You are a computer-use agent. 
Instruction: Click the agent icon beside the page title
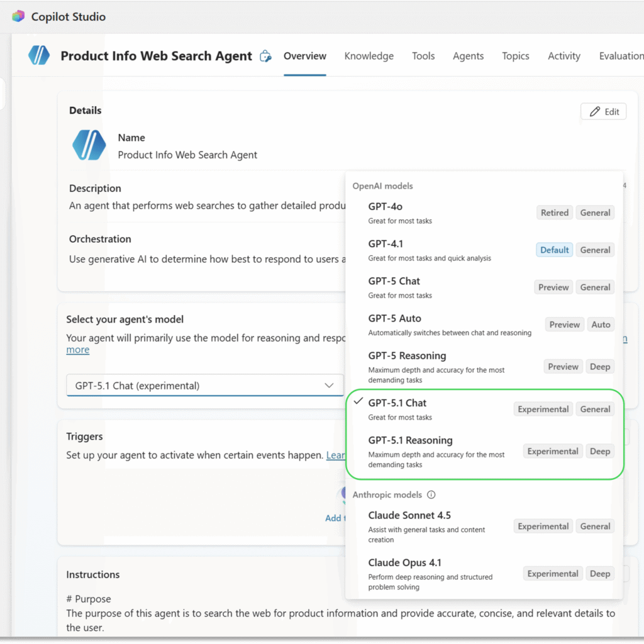point(39,55)
